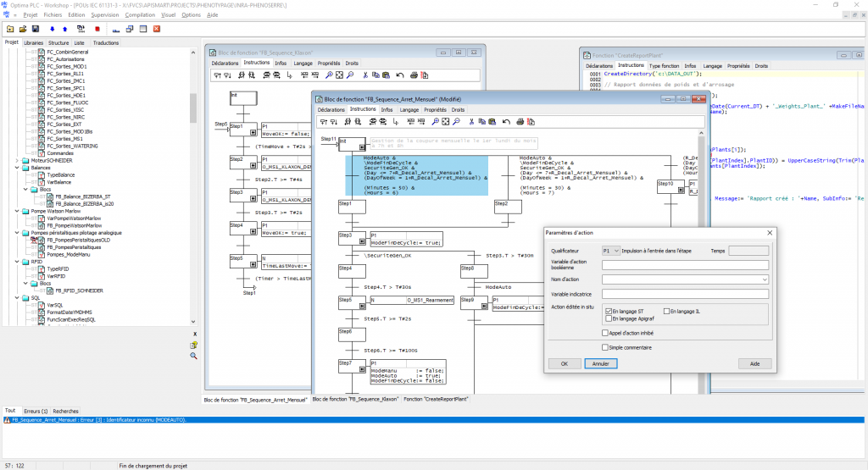Click the yellow help icon below the project tree
Viewport: 868px width, 470px height.
tap(194, 345)
